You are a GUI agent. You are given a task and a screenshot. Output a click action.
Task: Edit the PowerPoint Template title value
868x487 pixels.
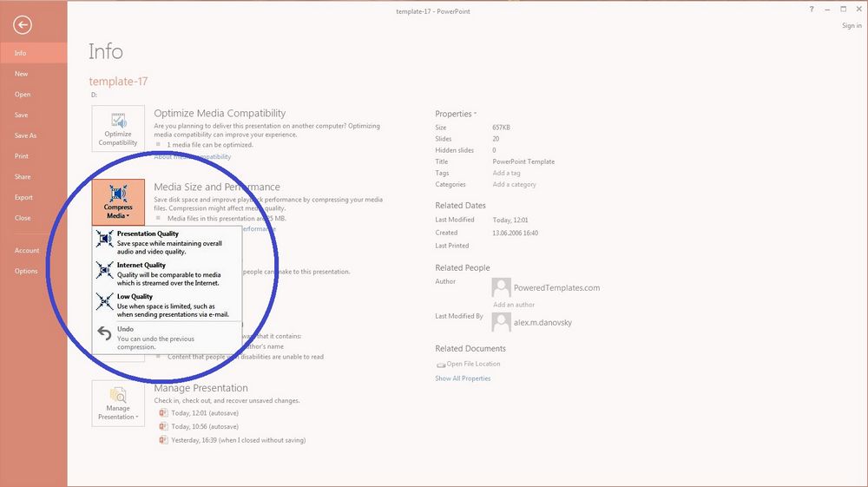pyautogui.click(x=523, y=161)
